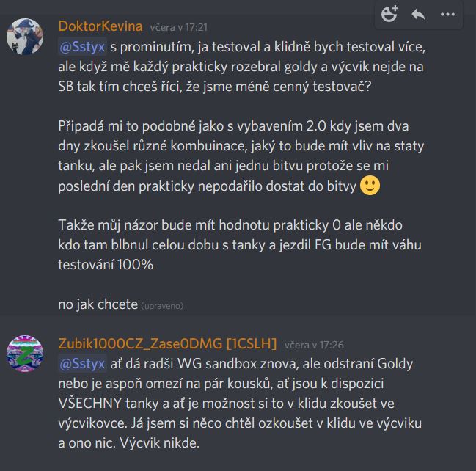
Task: Click the 'včera v 17:26' timestamp
Action: (x=314, y=346)
